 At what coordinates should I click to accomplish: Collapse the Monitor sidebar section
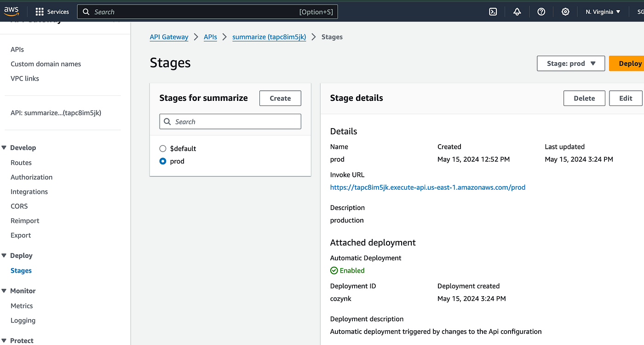(4, 291)
